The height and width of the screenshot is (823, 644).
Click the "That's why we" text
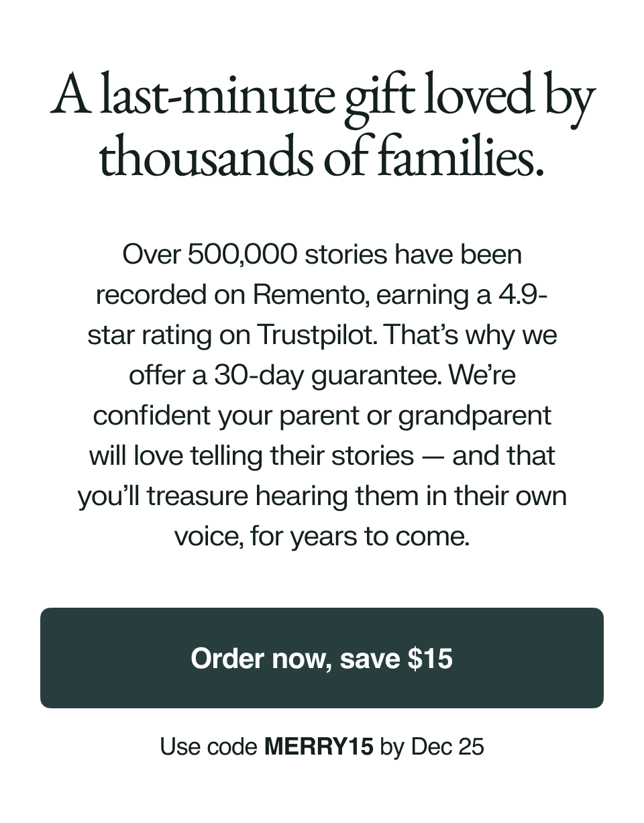pyautogui.click(x=471, y=335)
